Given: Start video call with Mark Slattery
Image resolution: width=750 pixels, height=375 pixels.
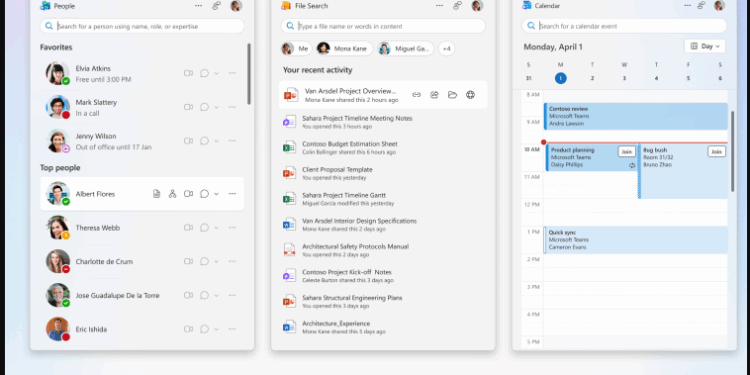Looking at the screenshot, I should [188, 107].
